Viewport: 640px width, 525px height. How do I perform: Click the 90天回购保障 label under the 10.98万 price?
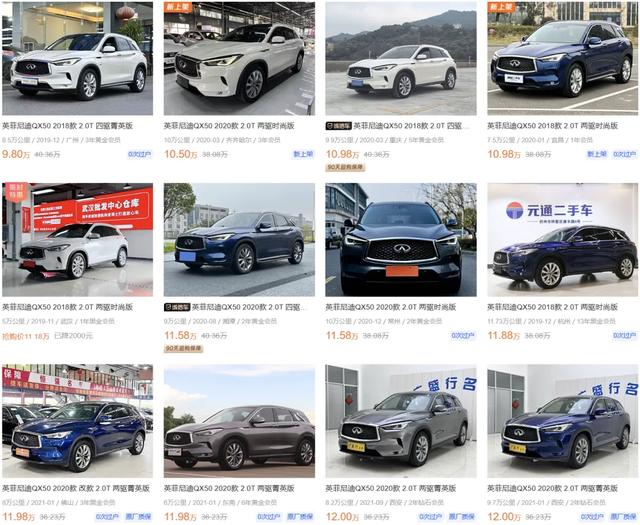click(345, 167)
